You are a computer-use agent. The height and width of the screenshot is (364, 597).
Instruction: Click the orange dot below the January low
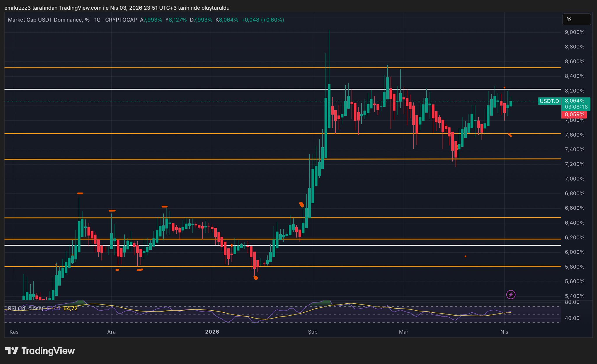tap(256, 278)
